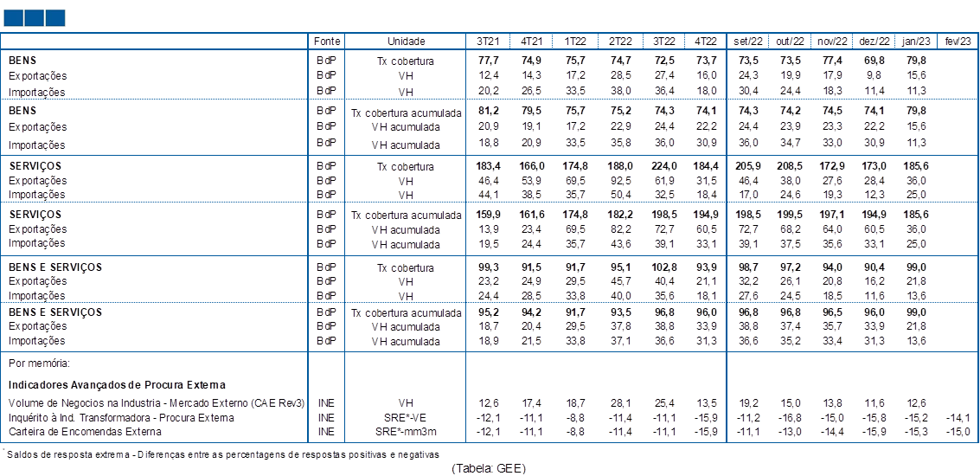
Task: Select value 161,6 under 4T21
Action: [530, 215]
